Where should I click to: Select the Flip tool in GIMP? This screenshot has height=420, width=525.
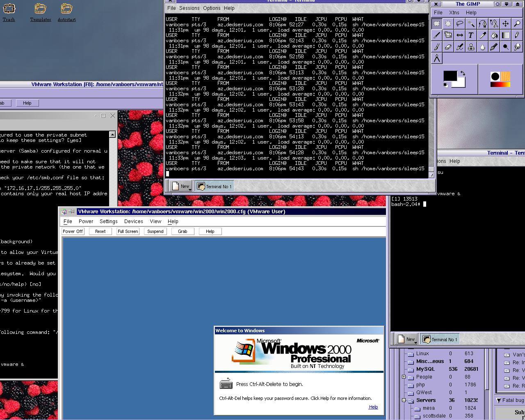coord(460,35)
